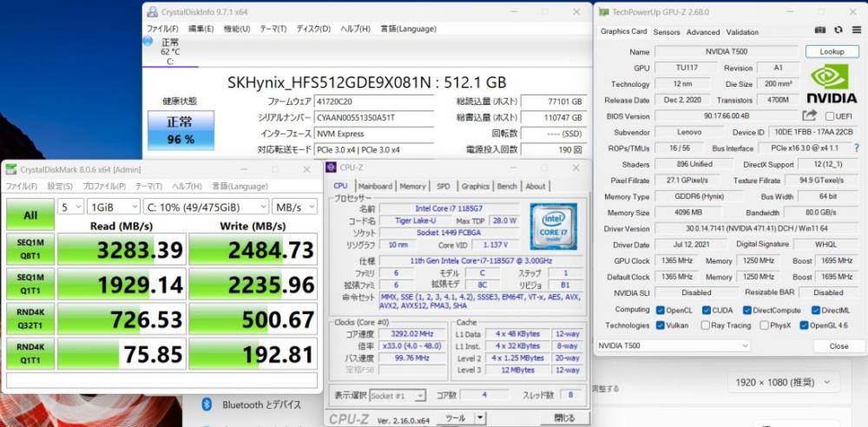
Task: Click the NVIDIA logo in GPU-Z
Action: (x=832, y=83)
